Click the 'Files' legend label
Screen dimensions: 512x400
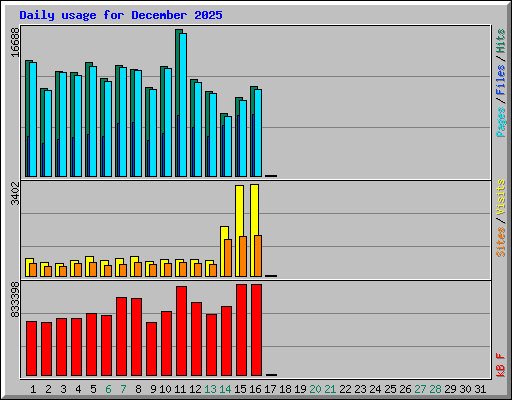click(500, 80)
